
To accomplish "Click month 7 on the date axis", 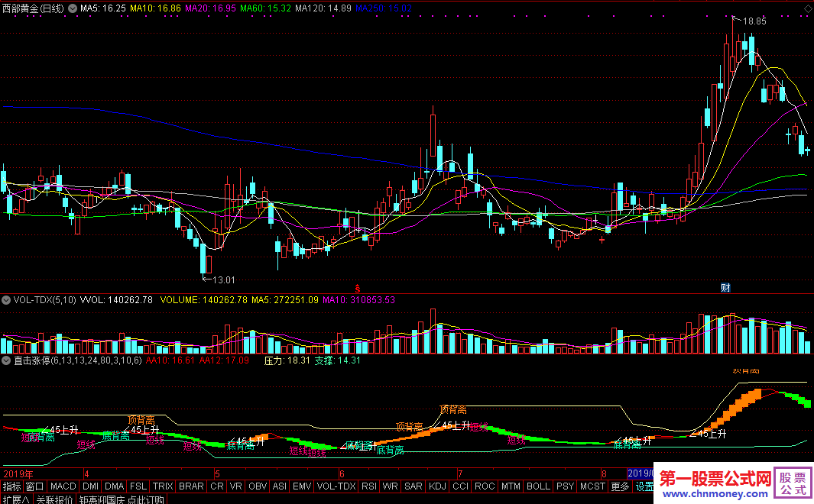I will 460,474.
